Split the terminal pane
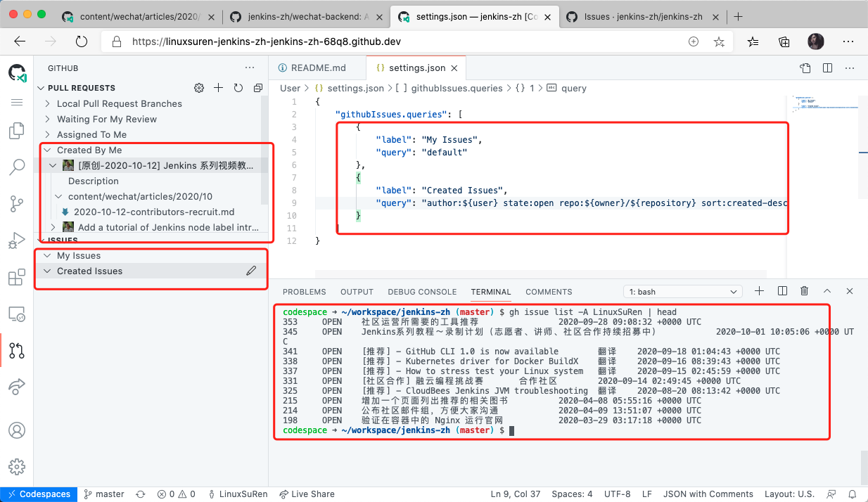Image resolution: width=868 pixels, height=502 pixels. [x=782, y=291]
